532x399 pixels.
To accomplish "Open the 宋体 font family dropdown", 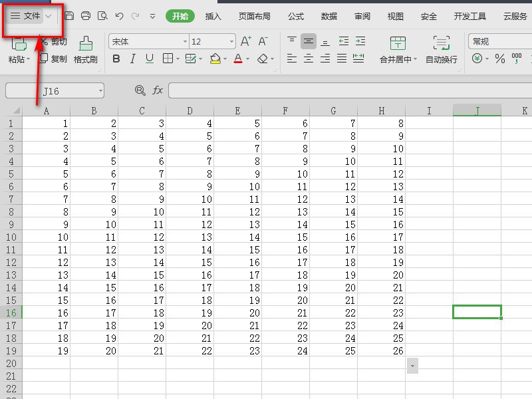I will pos(185,41).
